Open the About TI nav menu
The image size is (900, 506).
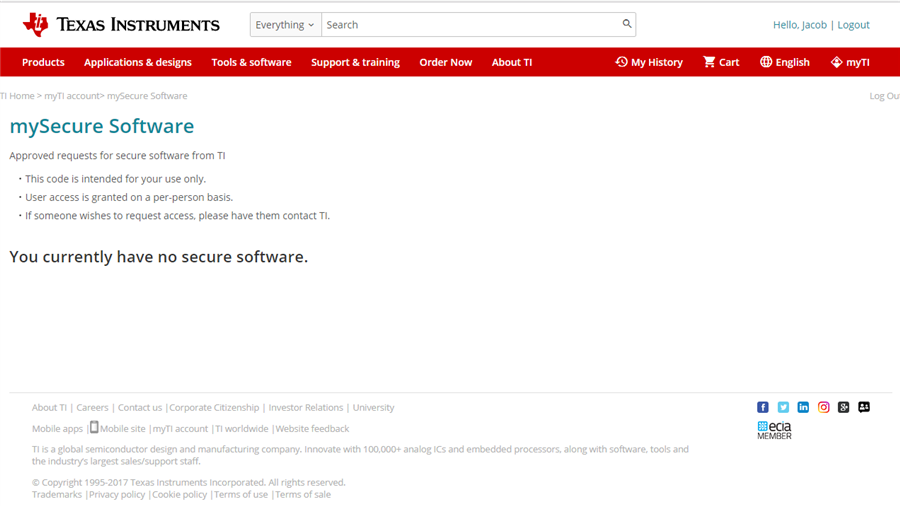[512, 62]
